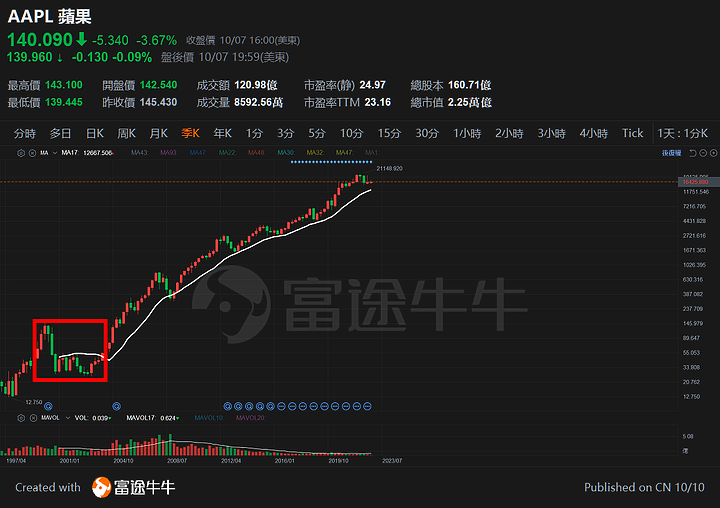Toggle the MA17 moving average line

coord(88,153)
